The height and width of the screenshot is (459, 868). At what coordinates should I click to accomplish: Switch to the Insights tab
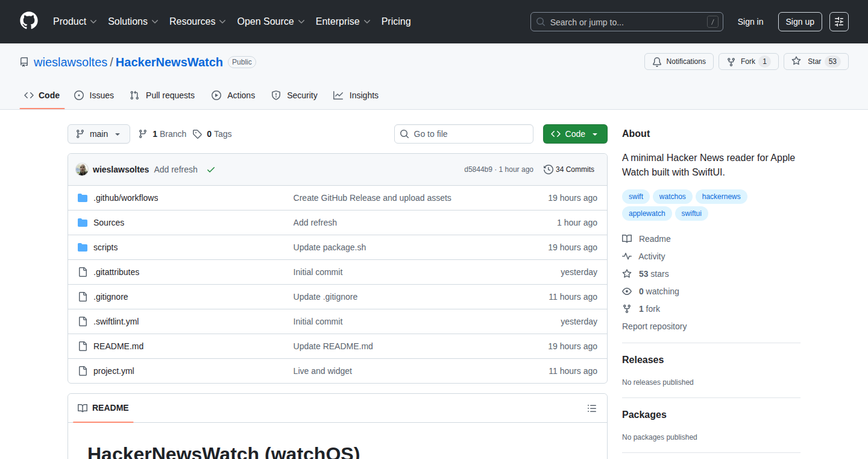(356, 95)
